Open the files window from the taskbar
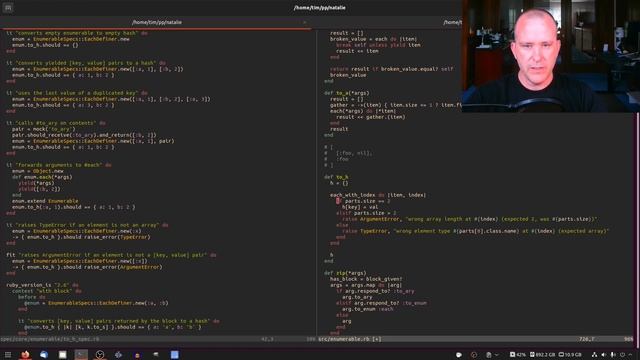The height and width of the screenshot is (360, 640). (x=62, y=355)
